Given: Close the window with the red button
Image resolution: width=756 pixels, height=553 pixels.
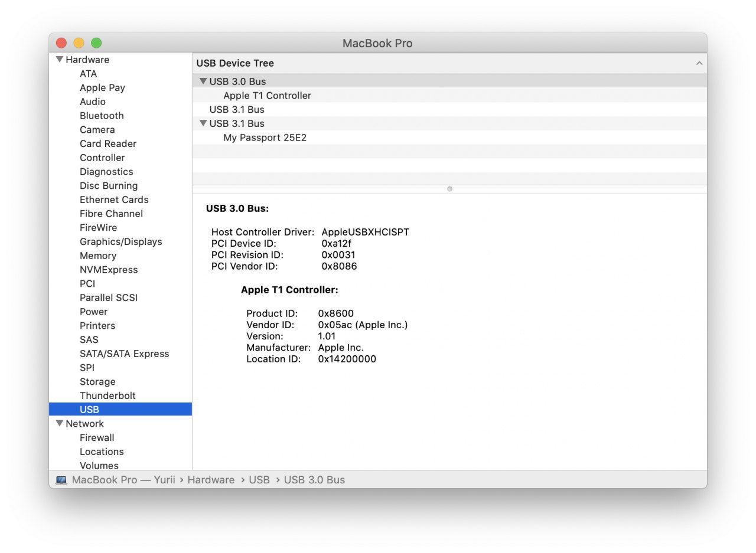Looking at the screenshot, I should (x=61, y=43).
